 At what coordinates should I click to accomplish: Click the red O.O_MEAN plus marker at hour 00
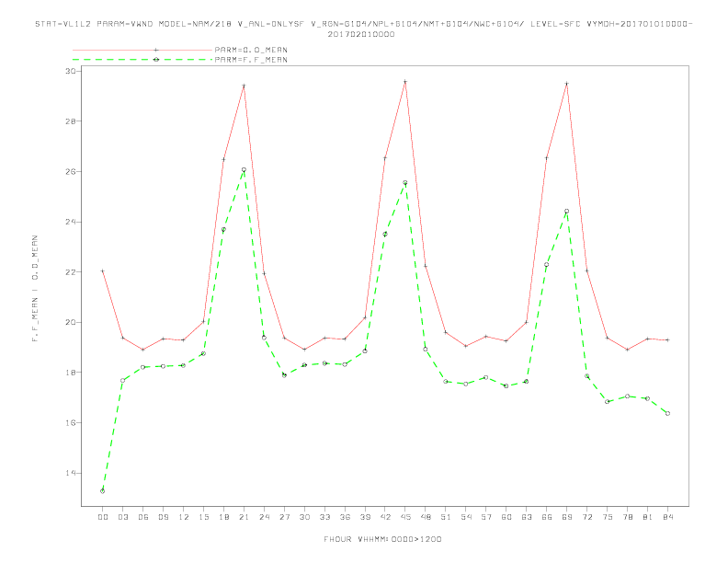[x=103, y=270]
